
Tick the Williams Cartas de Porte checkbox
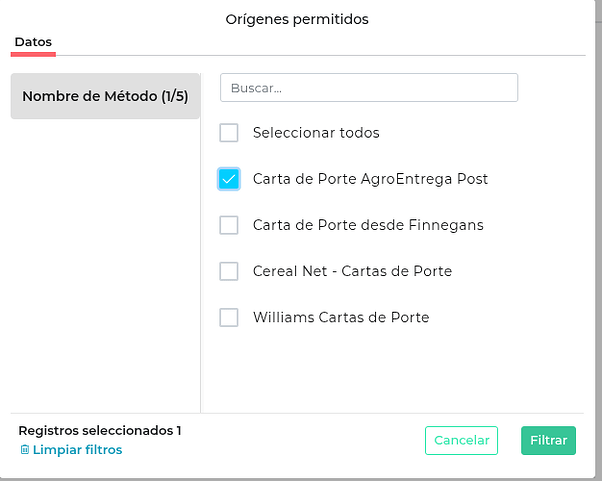(229, 317)
